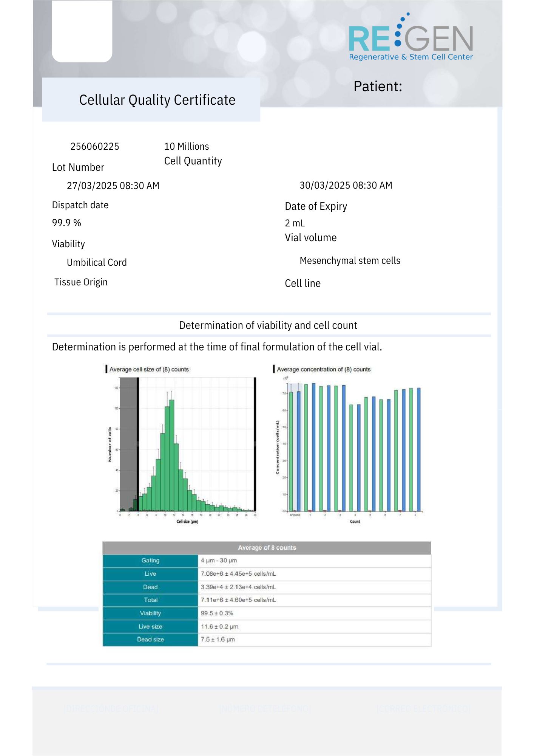Screen dimensions: 534x756
Task: Select the '11.6 ± 0.2 µm' live size value
Action: [x=219, y=626]
